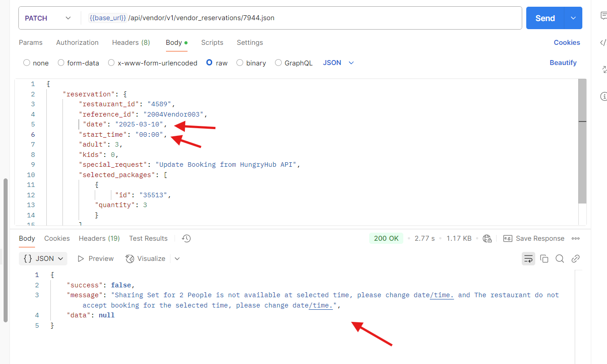Open the code snippet icon in right sidebar
The width and height of the screenshot is (607, 364).
pos(603,43)
